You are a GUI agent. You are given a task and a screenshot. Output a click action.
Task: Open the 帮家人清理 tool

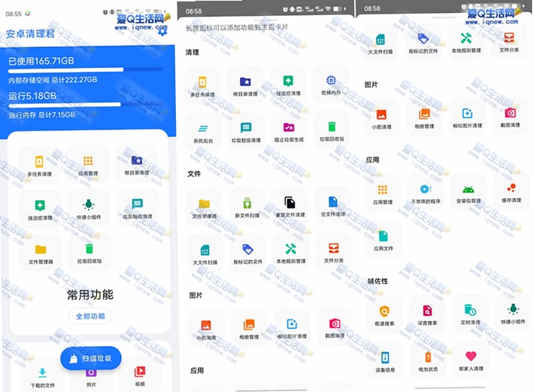pos(471,360)
